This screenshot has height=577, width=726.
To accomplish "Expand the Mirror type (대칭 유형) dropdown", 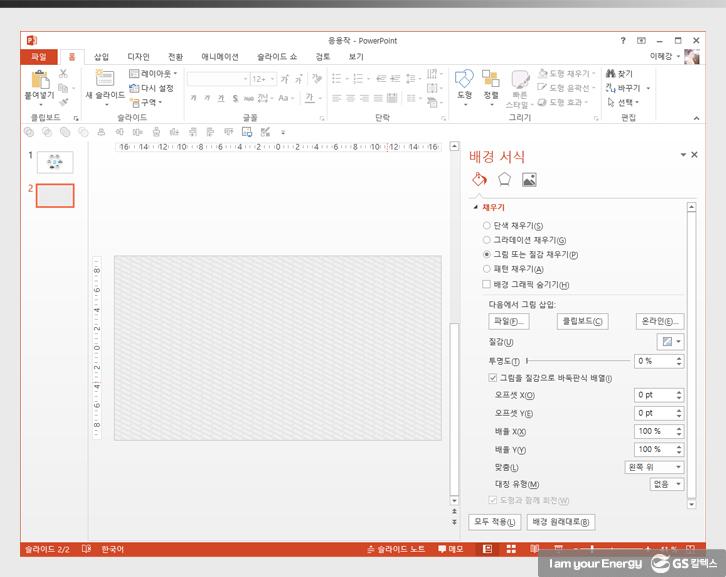I will (x=666, y=484).
